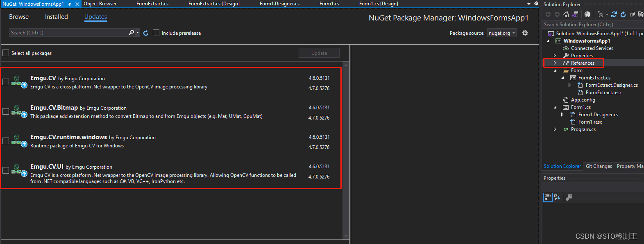Viewport: 644px width, 244px height.
Task: Click the Solution Explorer Back arrow
Action: pyautogui.click(x=548, y=14)
